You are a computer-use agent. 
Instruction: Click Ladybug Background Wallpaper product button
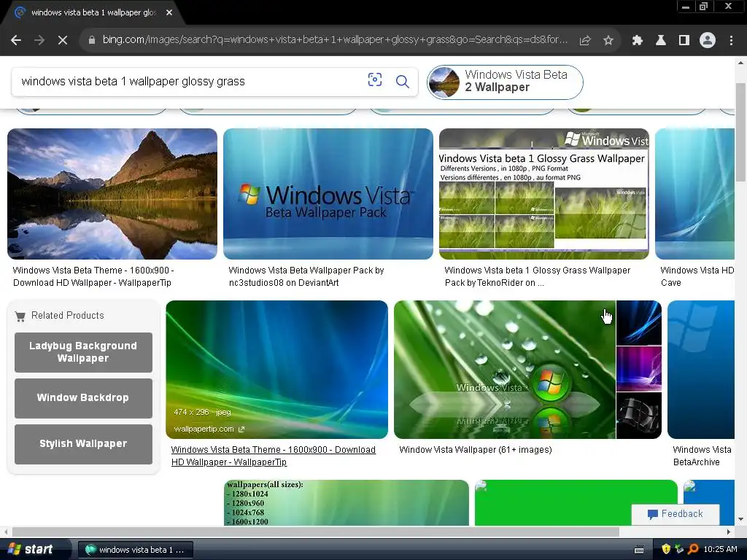click(83, 352)
